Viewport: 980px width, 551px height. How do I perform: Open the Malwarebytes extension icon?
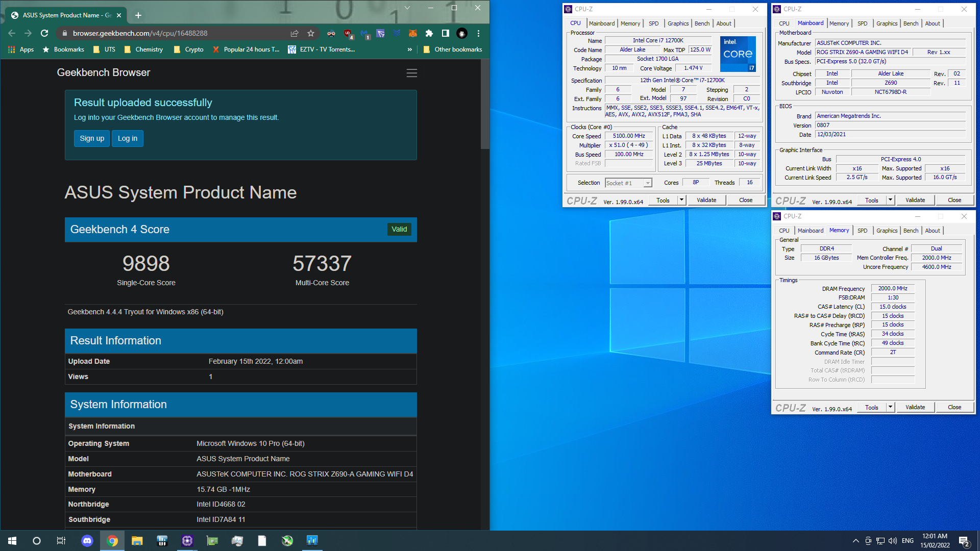364,34
